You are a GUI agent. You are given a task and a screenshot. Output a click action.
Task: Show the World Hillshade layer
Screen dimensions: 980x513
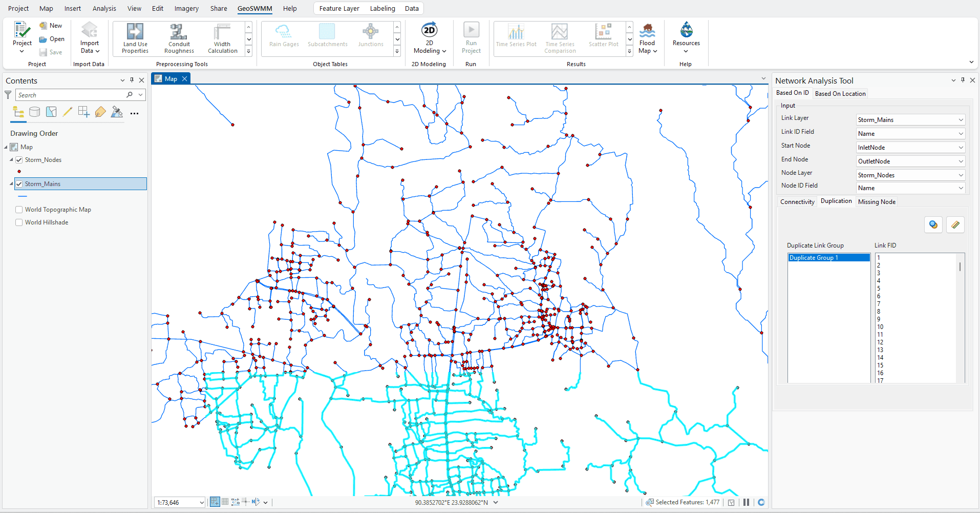(x=19, y=222)
